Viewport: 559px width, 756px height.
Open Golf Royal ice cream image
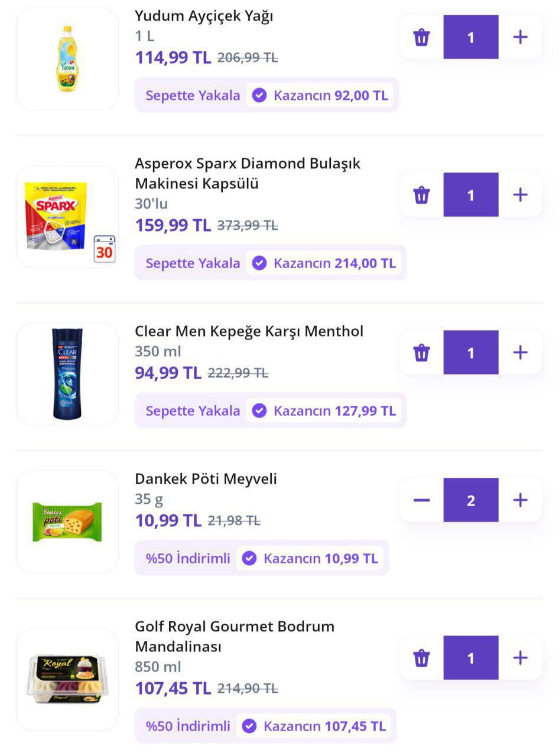[x=67, y=679]
